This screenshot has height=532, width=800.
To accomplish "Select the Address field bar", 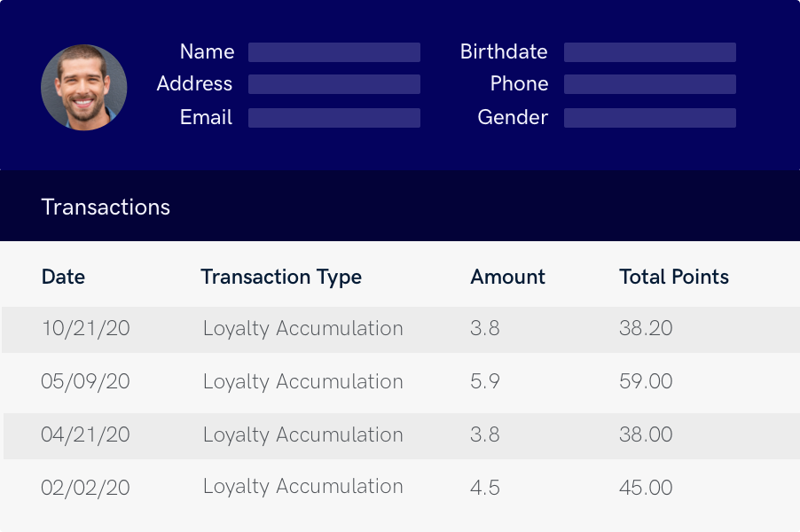I will coord(333,84).
